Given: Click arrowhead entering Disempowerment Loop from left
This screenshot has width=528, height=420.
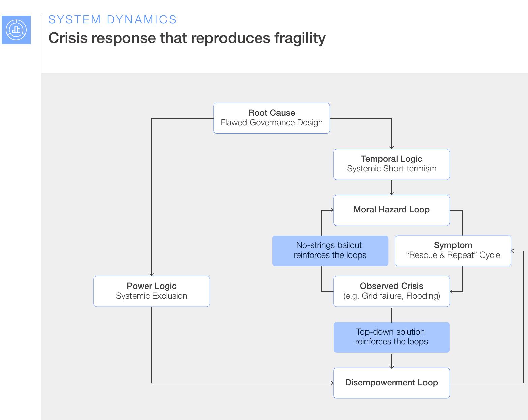Looking at the screenshot, I should click(332, 383).
